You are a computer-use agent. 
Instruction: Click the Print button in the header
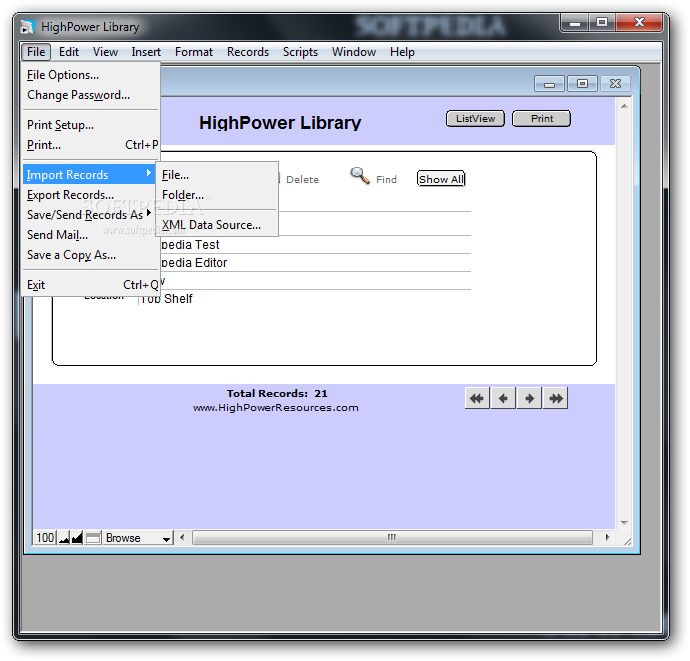tap(541, 118)
